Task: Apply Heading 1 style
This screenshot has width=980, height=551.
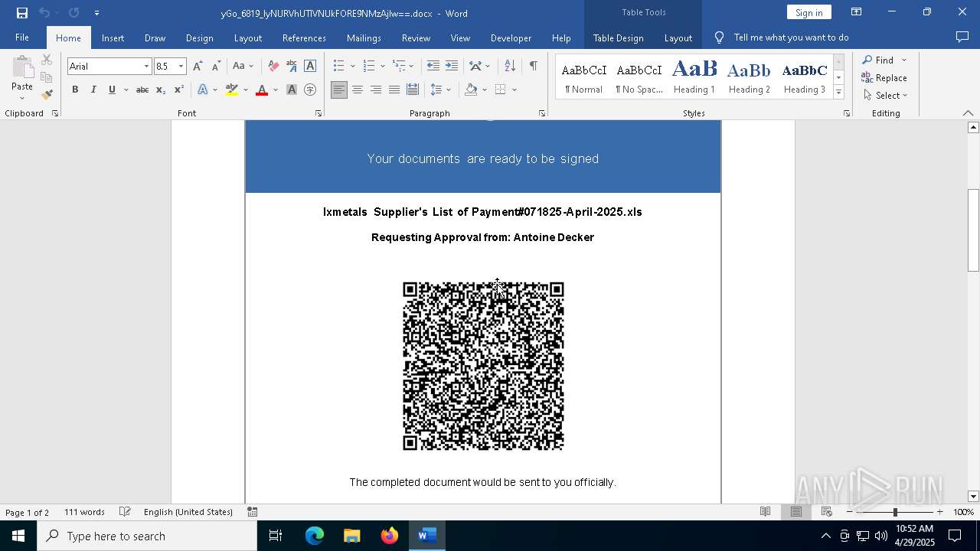Action: [x=694, y=77]
